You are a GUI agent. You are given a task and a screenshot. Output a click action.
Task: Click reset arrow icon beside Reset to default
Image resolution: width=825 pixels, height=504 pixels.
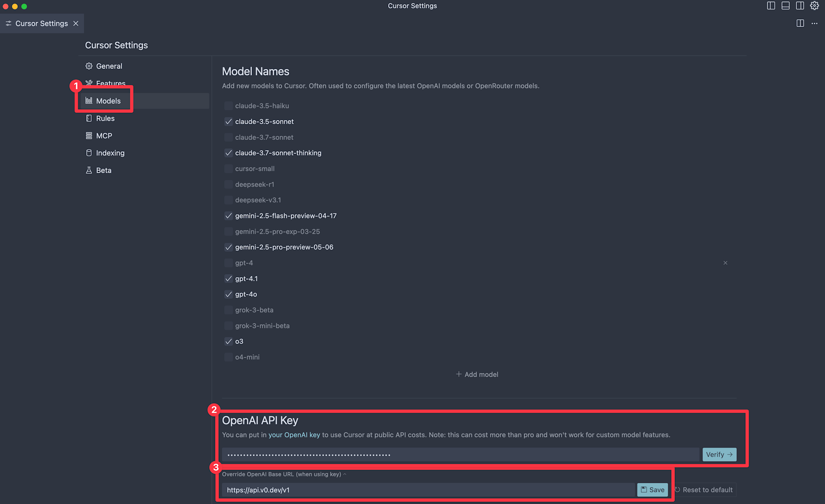tap(677, 490)
